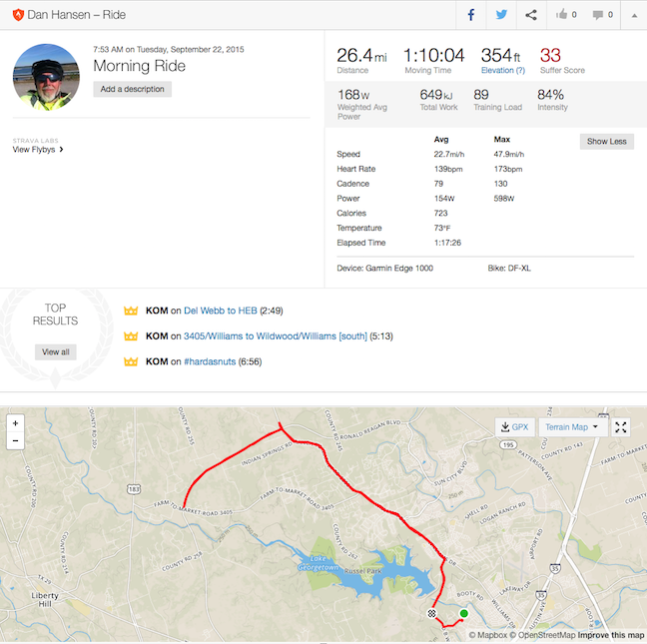647x644 pixels.
Task: Share ride on Facebook
Action: (x=471, y=15)
